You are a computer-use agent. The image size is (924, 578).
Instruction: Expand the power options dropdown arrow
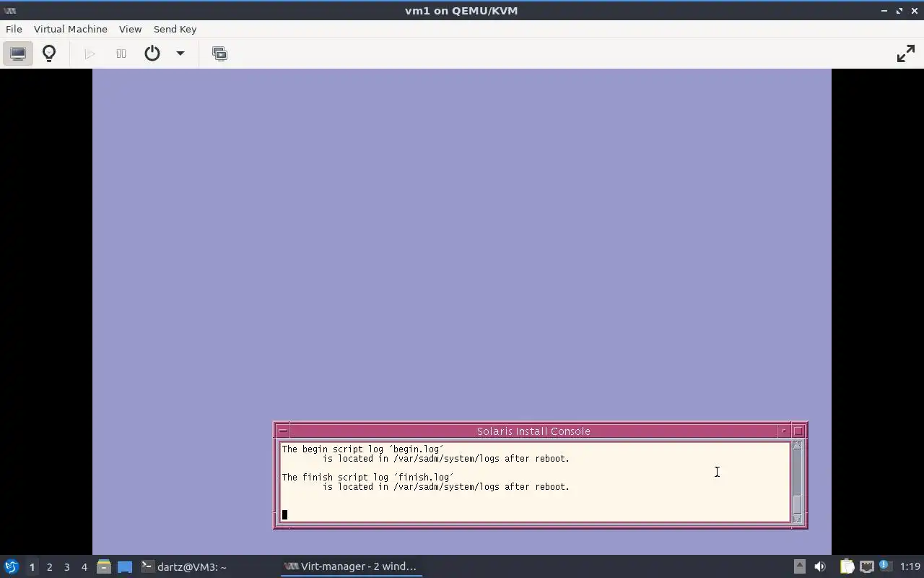(x=180, y=53)
